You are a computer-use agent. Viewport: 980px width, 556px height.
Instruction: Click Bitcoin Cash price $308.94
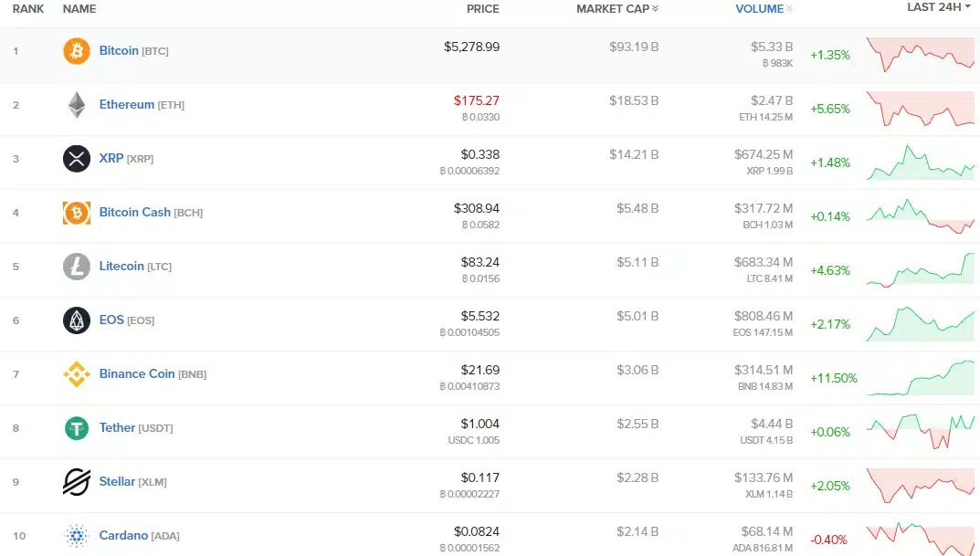pyautogui.click(x=476, y=208)
